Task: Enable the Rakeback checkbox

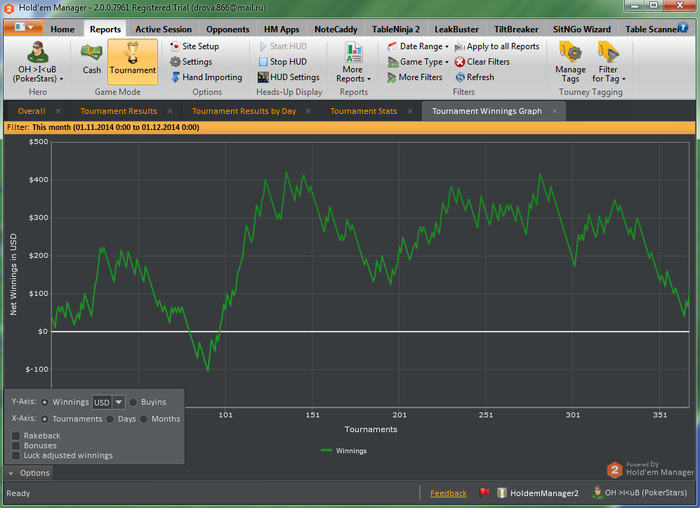Action: pos(16,436)
